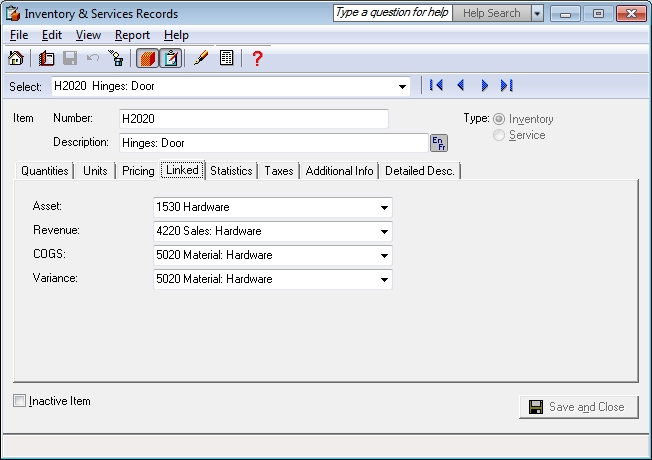Viewport: 652px width, 460px height.
Task: Click the pencil icon in the toolbar
Action: point(201,59)
